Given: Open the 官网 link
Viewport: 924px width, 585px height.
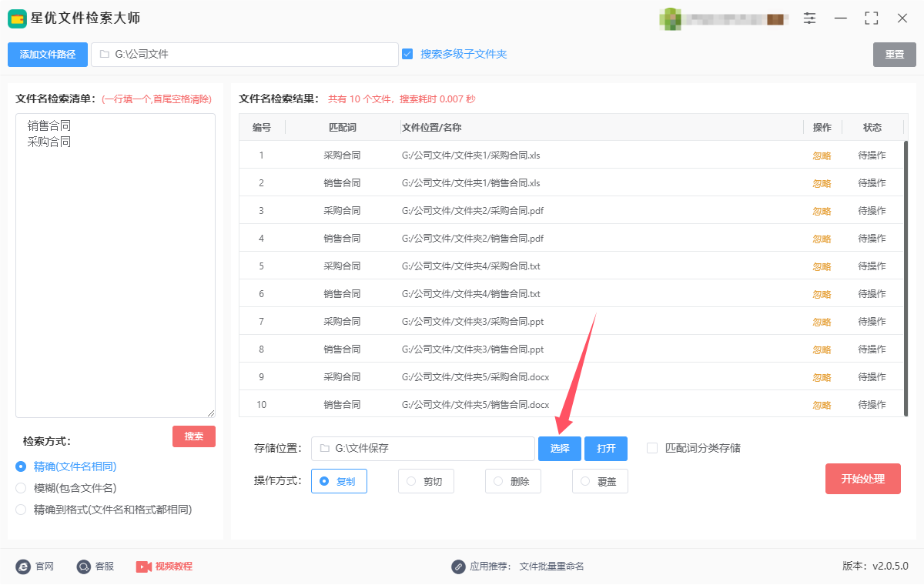Looking at the screenshot, I should (x=45, y=567).
